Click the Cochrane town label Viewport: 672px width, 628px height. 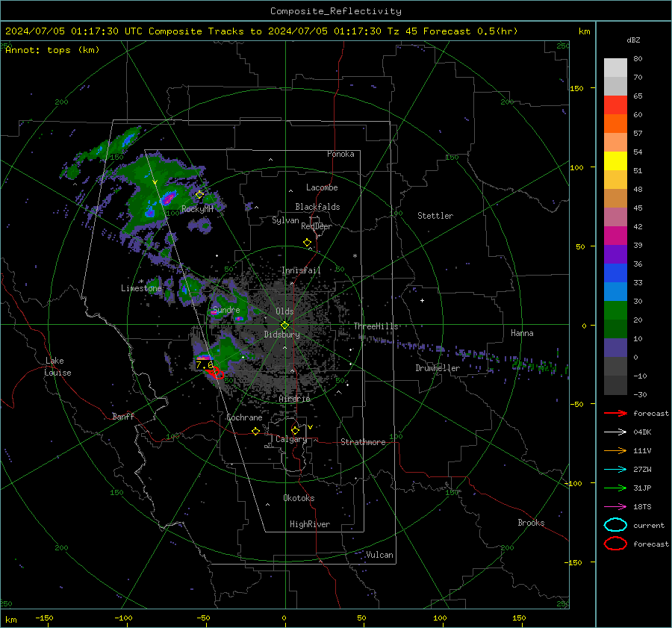244,417
